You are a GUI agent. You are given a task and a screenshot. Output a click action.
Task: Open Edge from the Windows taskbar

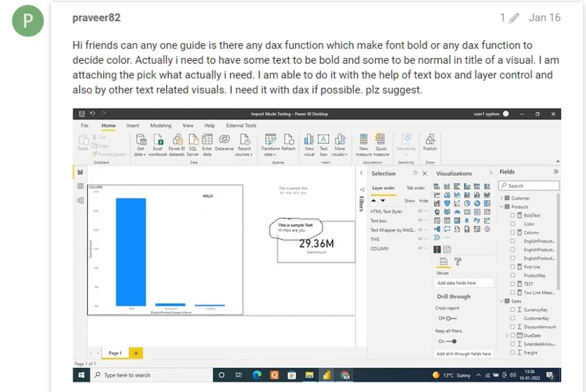click(x=257, y=375)
